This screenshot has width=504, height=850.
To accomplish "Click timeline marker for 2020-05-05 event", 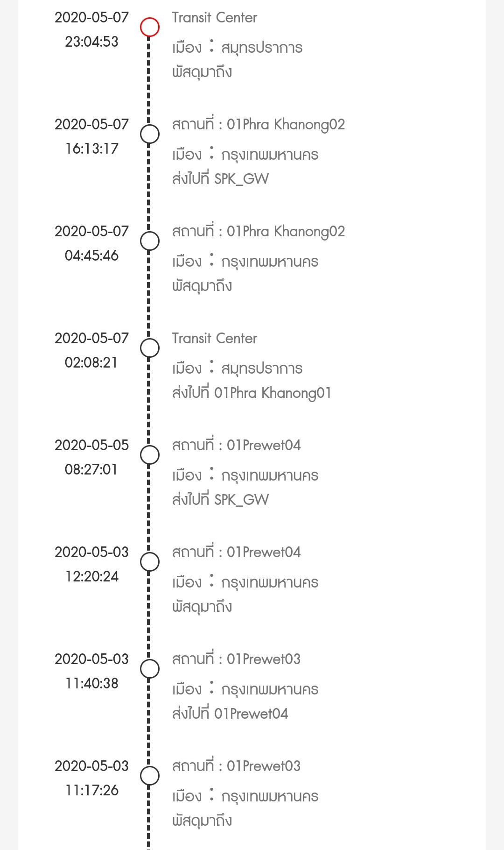I will click(150, 455).
